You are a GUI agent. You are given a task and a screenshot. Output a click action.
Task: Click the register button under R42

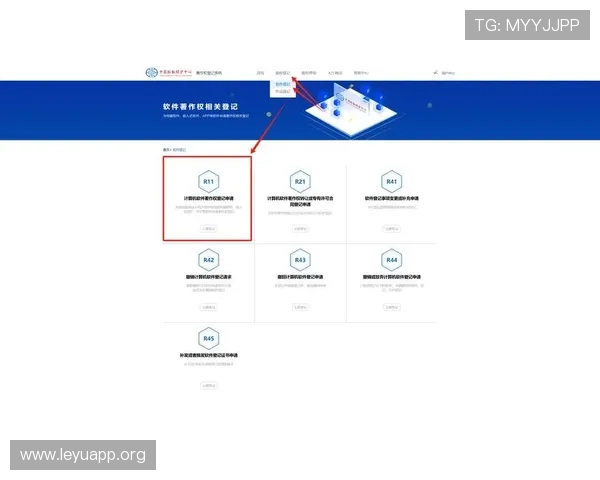[x=209, y=307]
